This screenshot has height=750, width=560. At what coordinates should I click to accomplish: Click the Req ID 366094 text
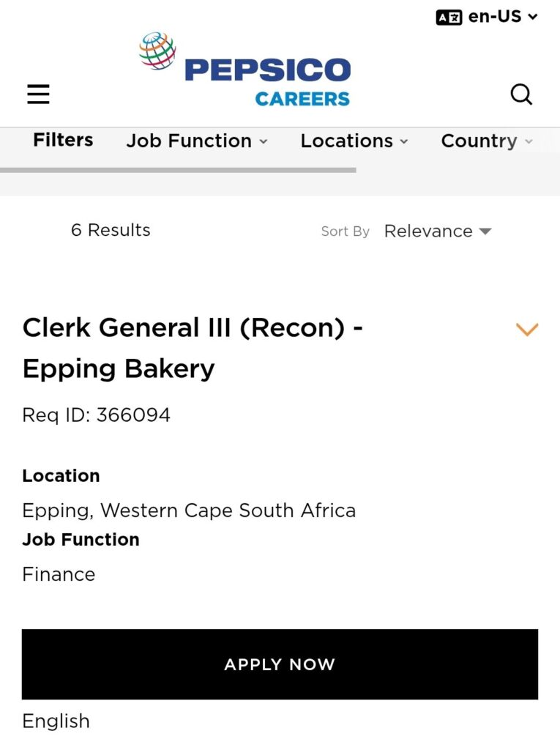click(96, 415)
